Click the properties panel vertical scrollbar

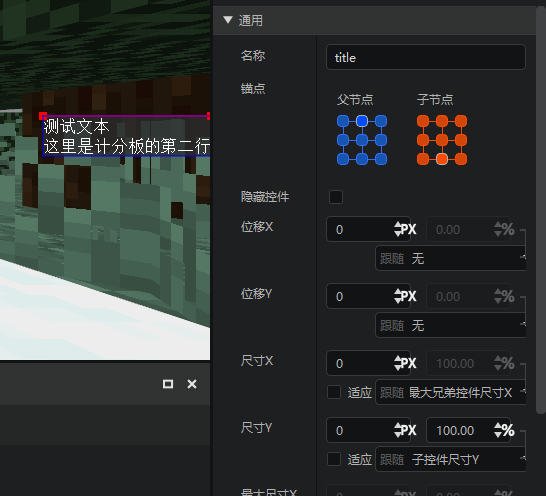click(541, 209)
